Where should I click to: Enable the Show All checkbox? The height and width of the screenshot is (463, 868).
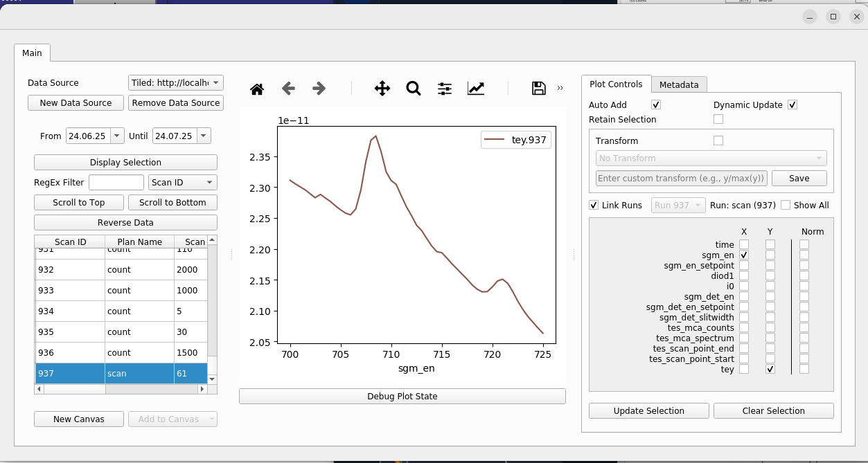click(786, 206)
